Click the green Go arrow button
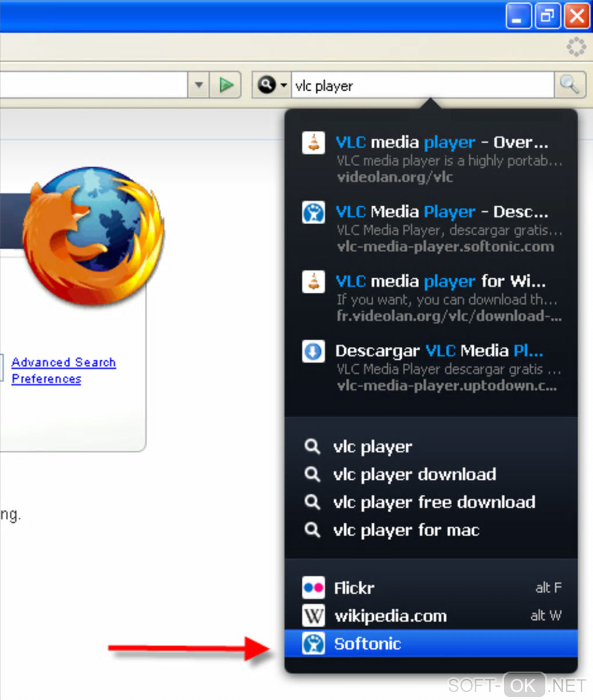This screenshot has height=700, width=593. click(226, 85)
